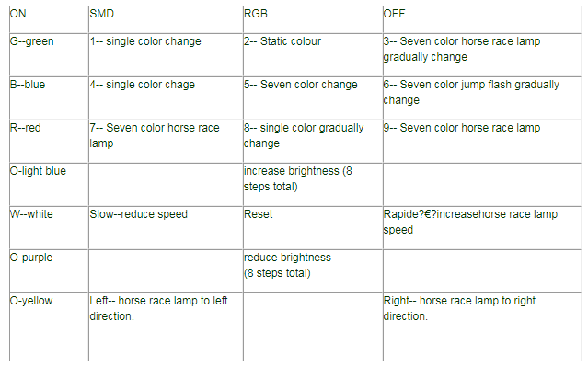
Task: Click the '5-- Seven color change' cell
Action: (313, 98)
